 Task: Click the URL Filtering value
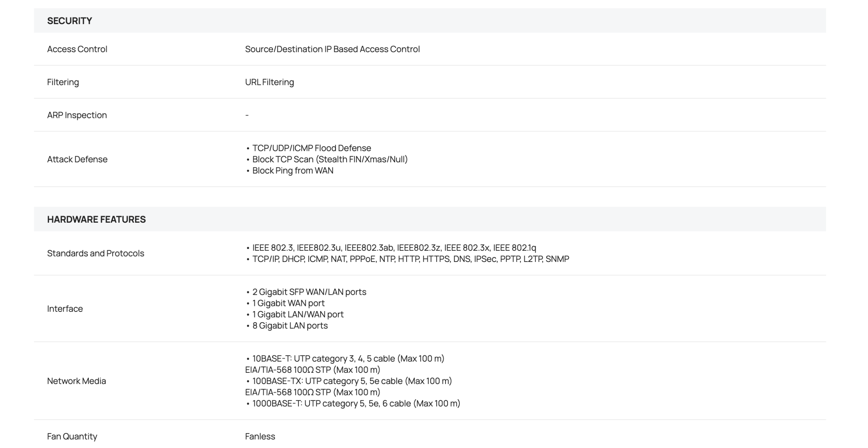click(x=269, y=82)
